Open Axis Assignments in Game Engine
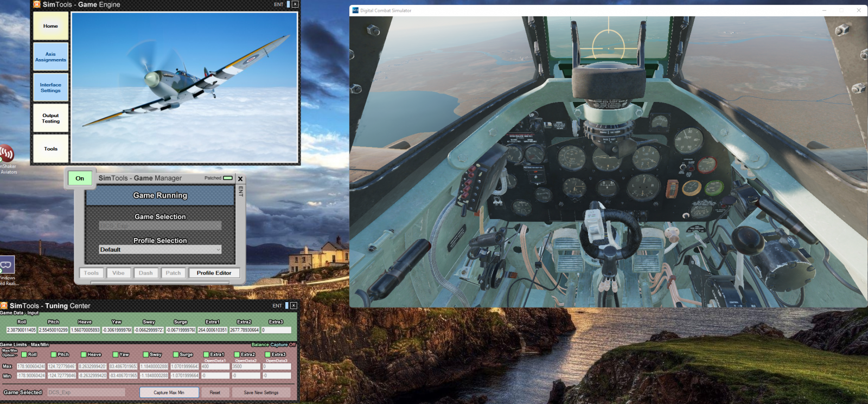 click(x=50, y=57)
